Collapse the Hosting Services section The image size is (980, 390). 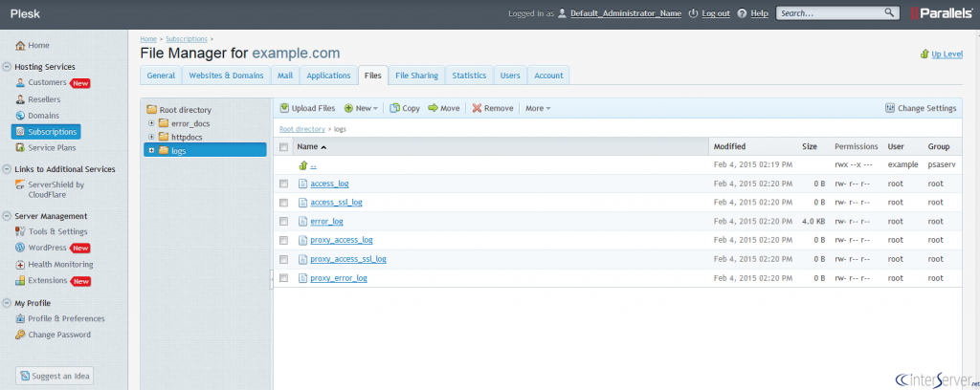coord(7,67)
